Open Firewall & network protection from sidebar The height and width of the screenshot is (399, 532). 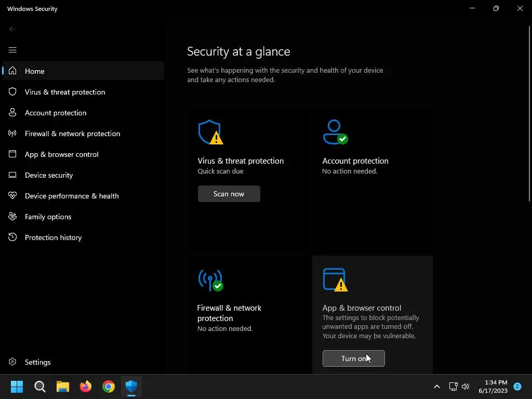click(83, 134)
